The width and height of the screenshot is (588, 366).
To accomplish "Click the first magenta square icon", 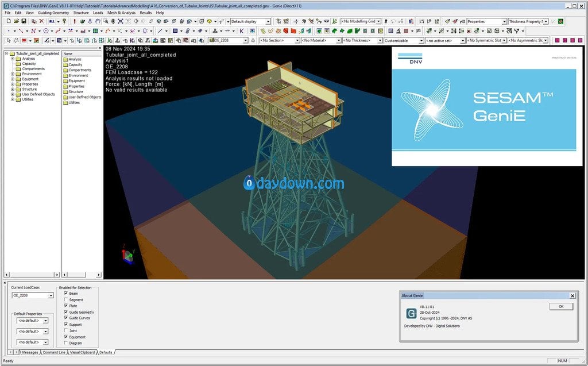I will point(557,40).
